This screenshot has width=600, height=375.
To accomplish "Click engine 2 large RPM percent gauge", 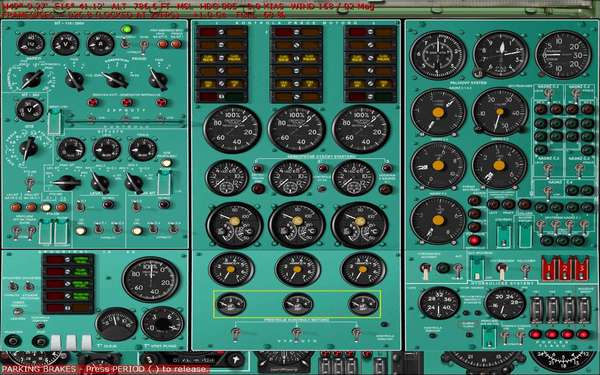I will (297, 129).
